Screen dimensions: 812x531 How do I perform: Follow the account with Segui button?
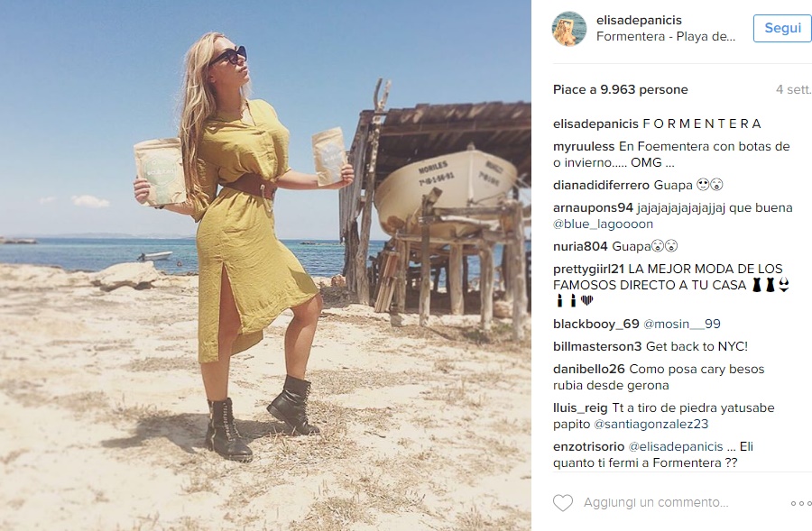[782, 28]
